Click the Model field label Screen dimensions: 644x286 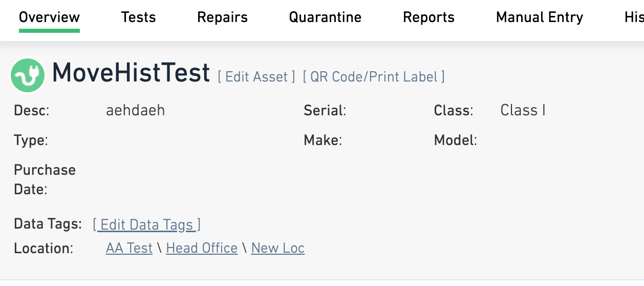coord(456,140)
